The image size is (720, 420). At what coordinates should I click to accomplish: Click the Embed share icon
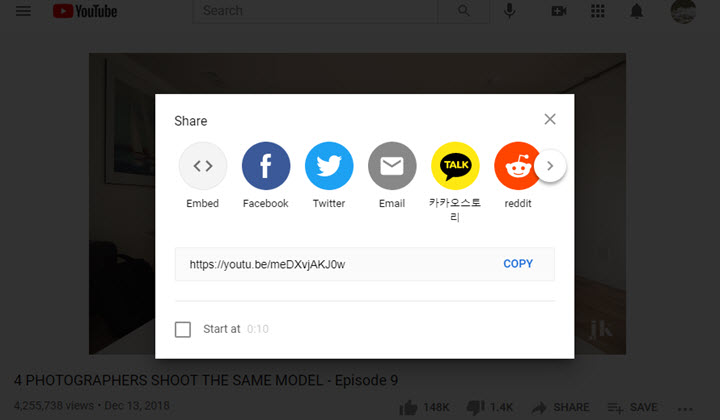point(202,166)
